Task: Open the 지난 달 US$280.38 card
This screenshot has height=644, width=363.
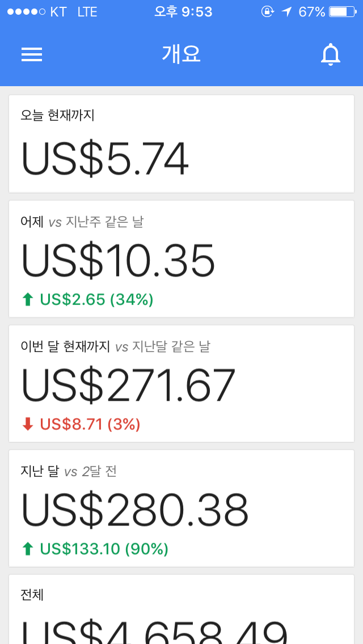Action: [x=181, y=509]
